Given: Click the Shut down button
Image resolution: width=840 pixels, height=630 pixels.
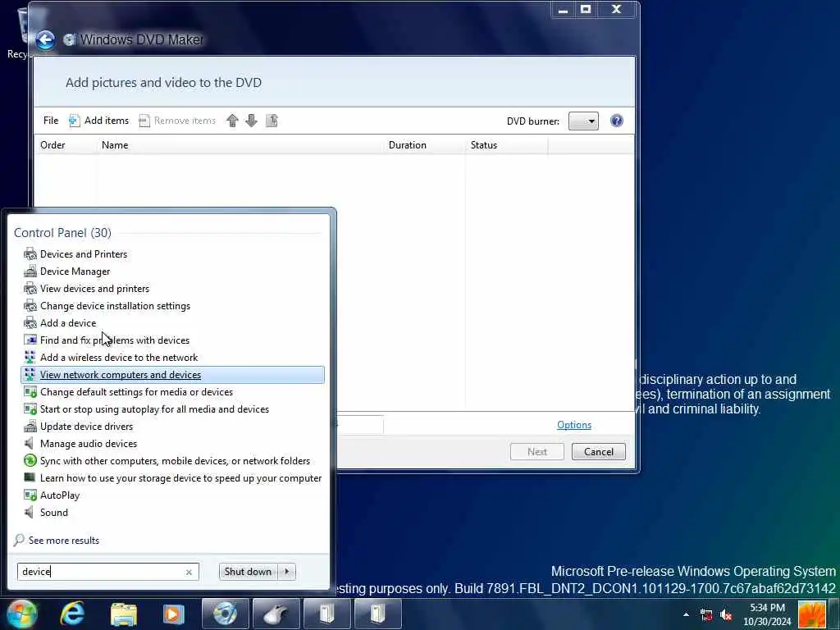Looking at the screenshot, I should [x=248, y=572].
